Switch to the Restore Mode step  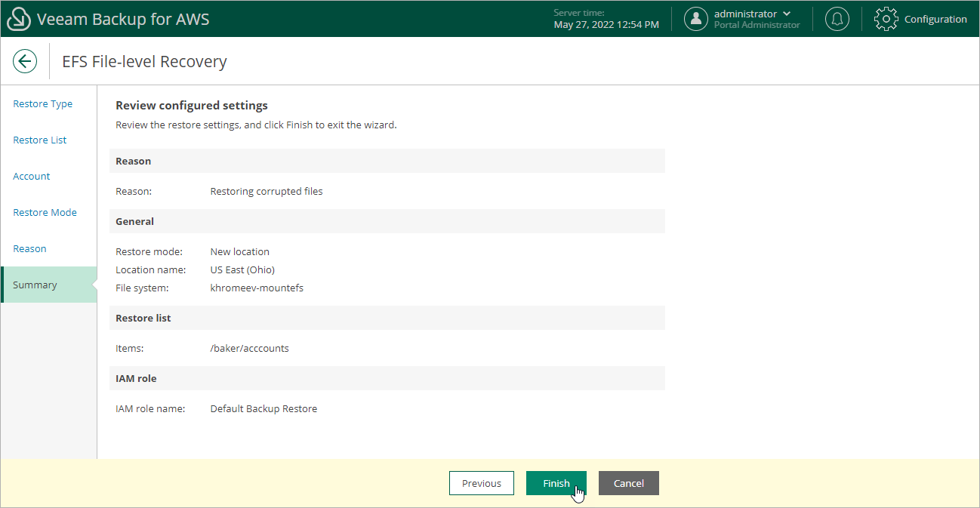(x=45, y=212)
